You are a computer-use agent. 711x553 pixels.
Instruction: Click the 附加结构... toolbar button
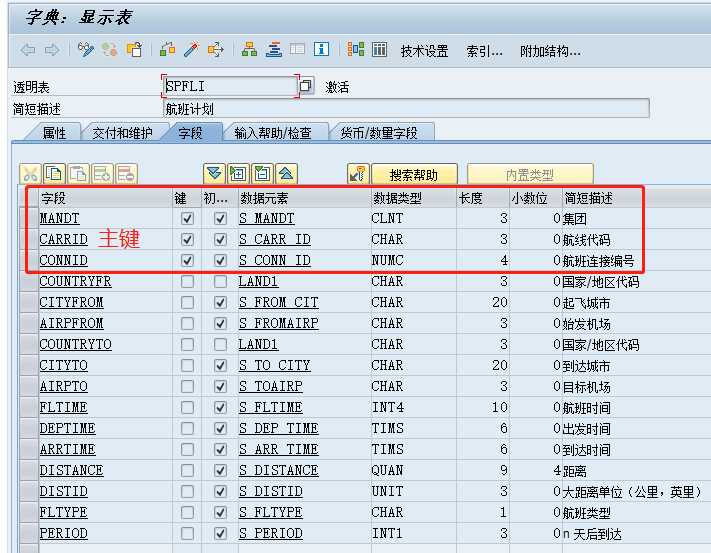coord(550,51)
